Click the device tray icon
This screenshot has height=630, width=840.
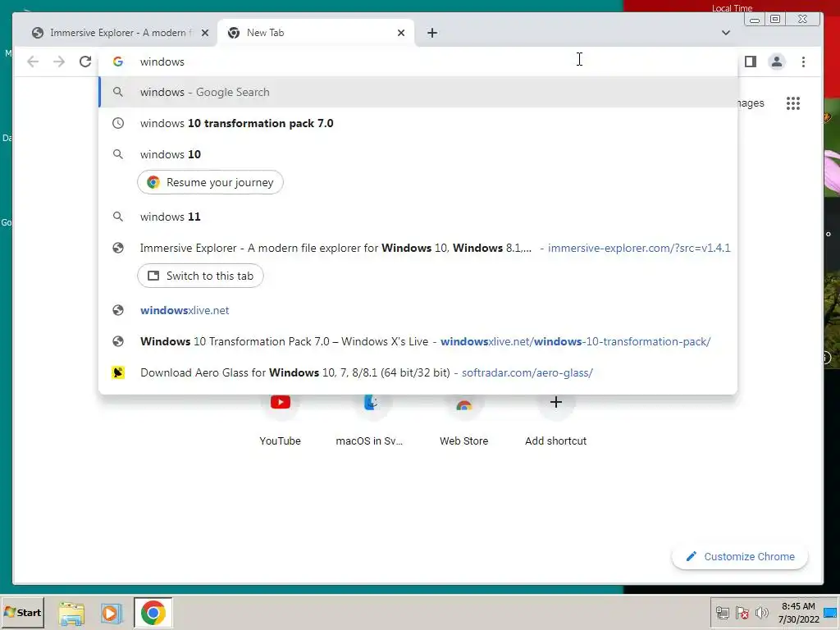(722, 613)
